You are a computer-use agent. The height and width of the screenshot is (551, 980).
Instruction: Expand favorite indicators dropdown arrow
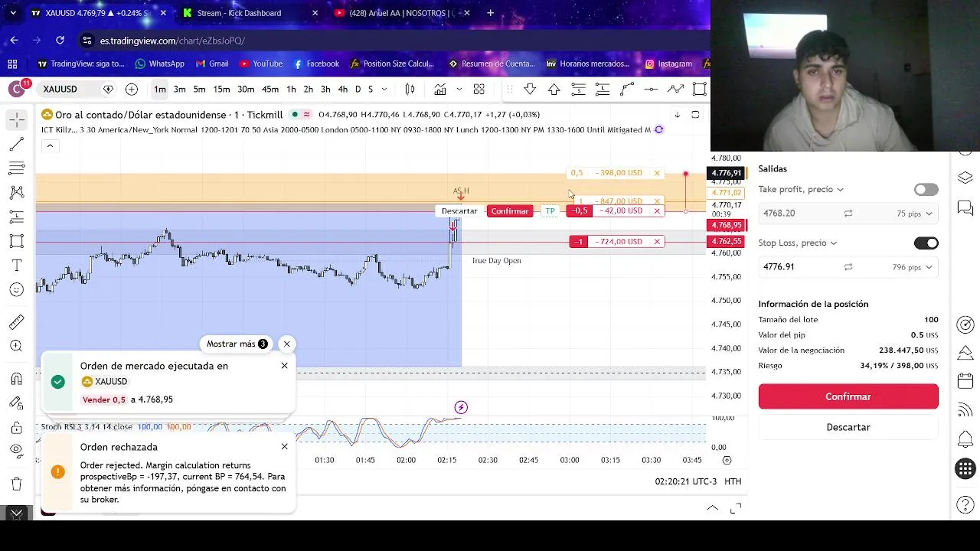(459, 90)
